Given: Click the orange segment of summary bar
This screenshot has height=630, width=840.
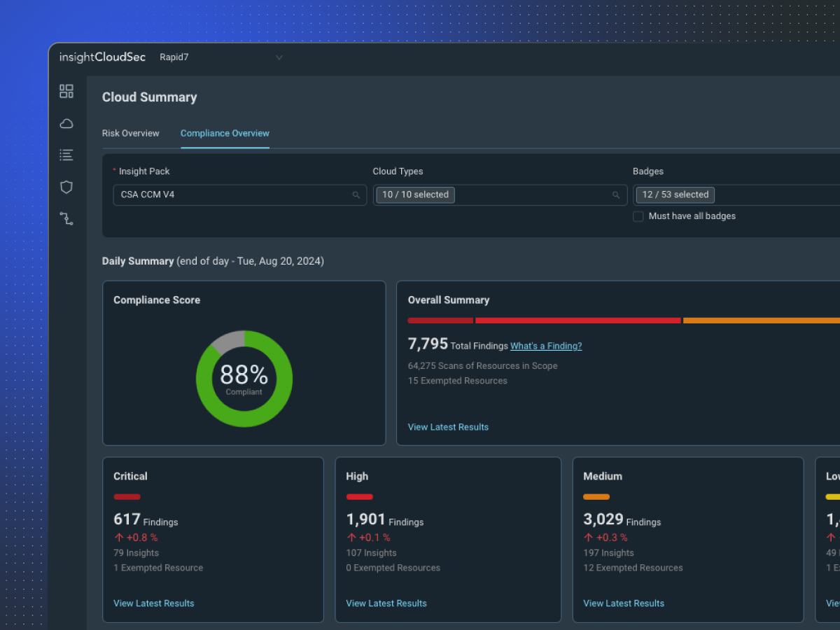Looking at the screenshot, I should (760, 321).
